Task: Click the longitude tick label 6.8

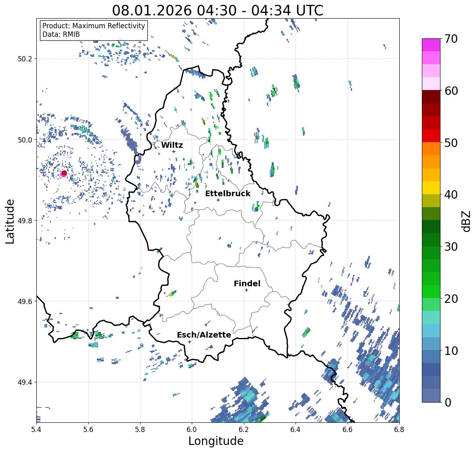Action: click(x=399, y=430)
